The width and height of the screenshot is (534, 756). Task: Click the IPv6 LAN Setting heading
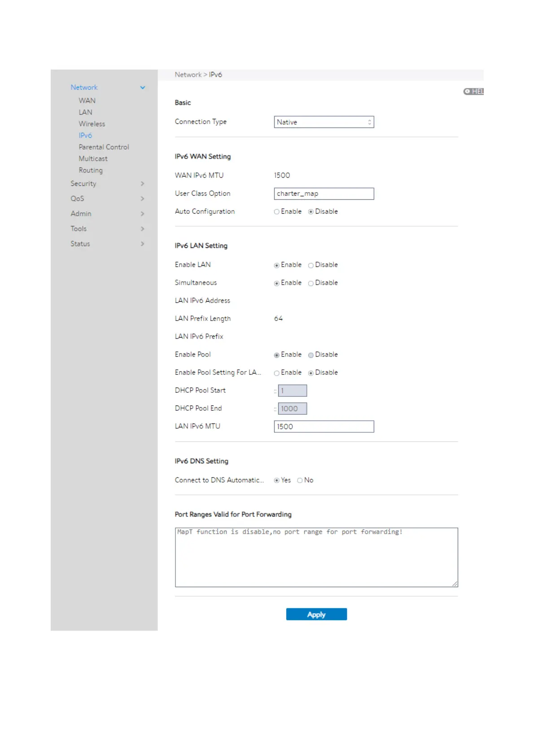point(201,246)
